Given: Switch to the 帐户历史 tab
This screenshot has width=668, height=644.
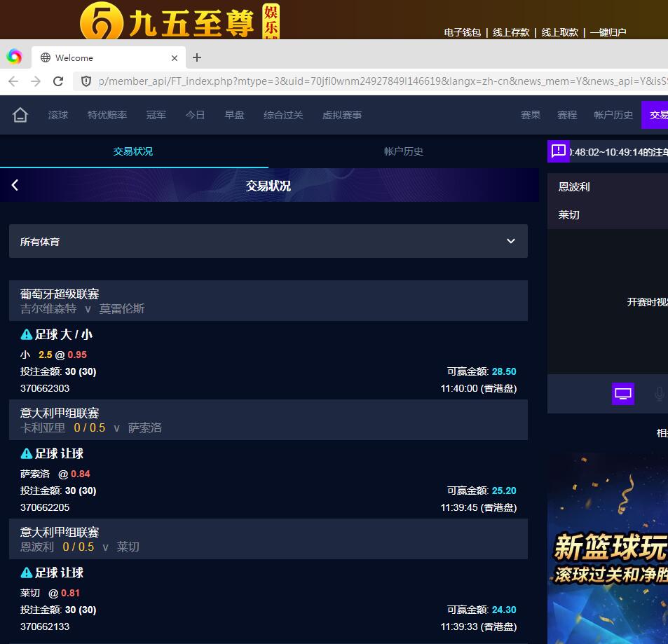Looking at the screenshot, I should [403, 151].
